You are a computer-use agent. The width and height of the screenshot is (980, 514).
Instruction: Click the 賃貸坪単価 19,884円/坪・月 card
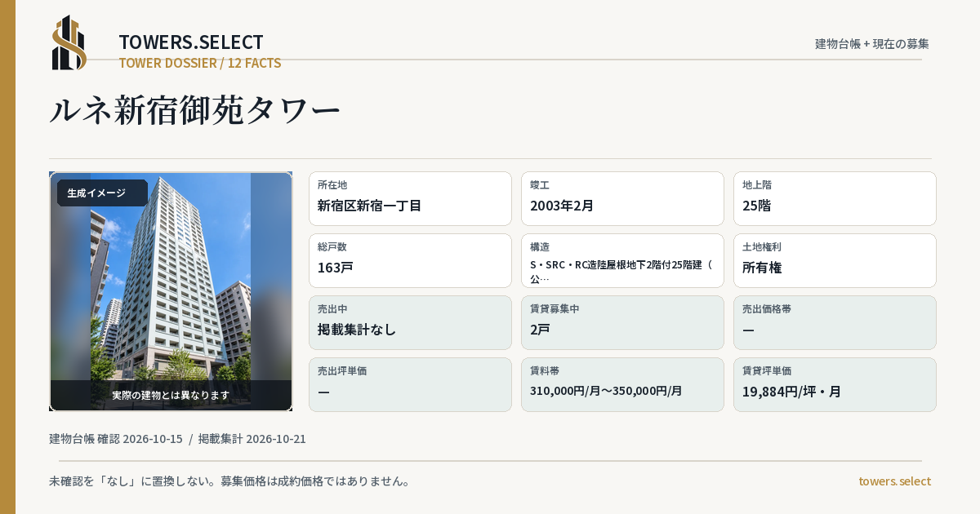pyautogui.click(x=835, y=384)
